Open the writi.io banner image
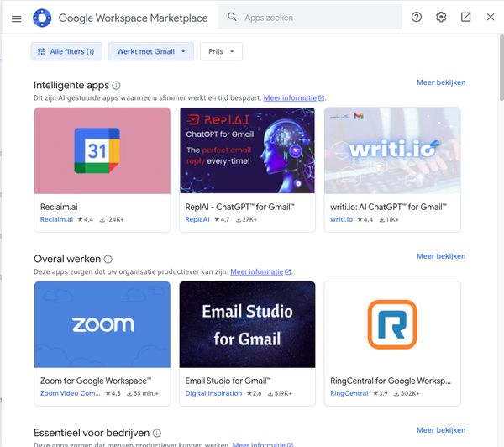The height and width of the screenshot is (447, 504). tap(392, 150)
